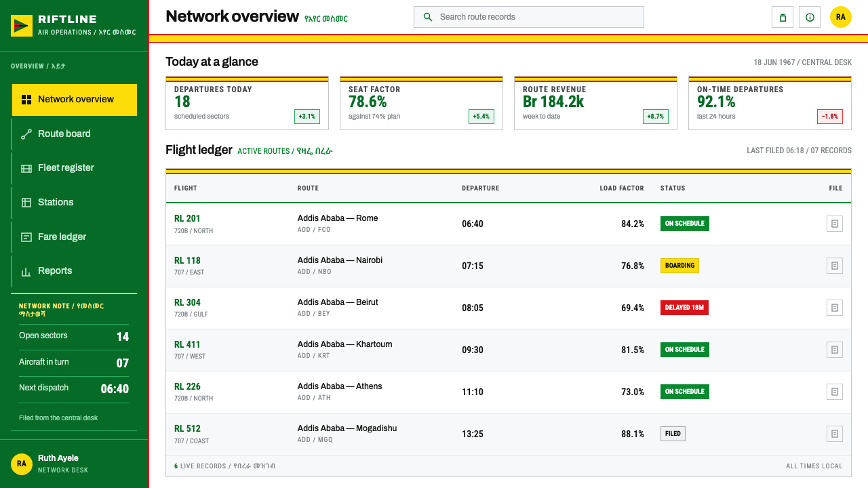Click the Seat factor card
This screenshot has width=868, height=488.
pos(421,103)
